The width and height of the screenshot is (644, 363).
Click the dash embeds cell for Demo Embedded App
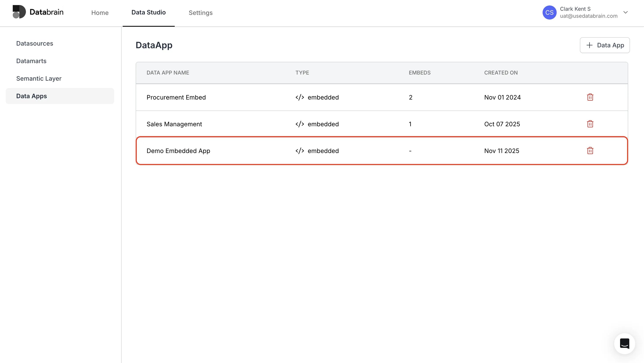pos(410,151)
